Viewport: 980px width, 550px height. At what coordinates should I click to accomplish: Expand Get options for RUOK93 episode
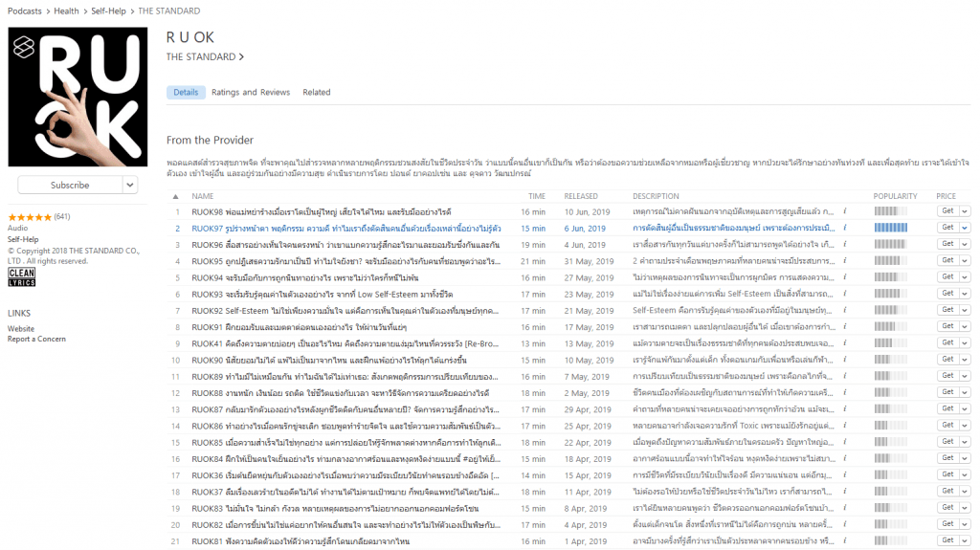pos(965,294)
